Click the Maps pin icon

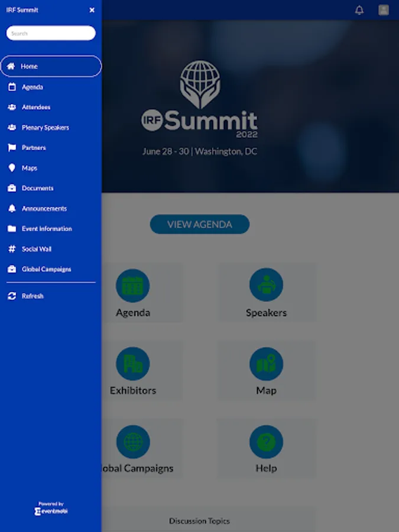coord(12,168)
